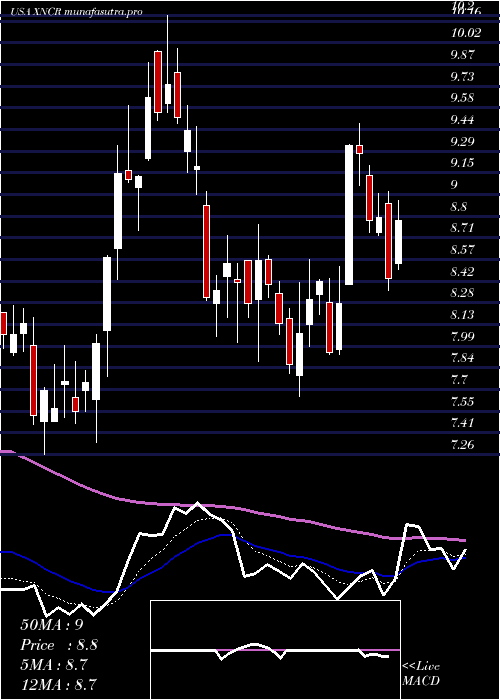Screen dimensions: 500x700
Task: Click the 10.02 price axis label
Action: (x=467, y=33)
